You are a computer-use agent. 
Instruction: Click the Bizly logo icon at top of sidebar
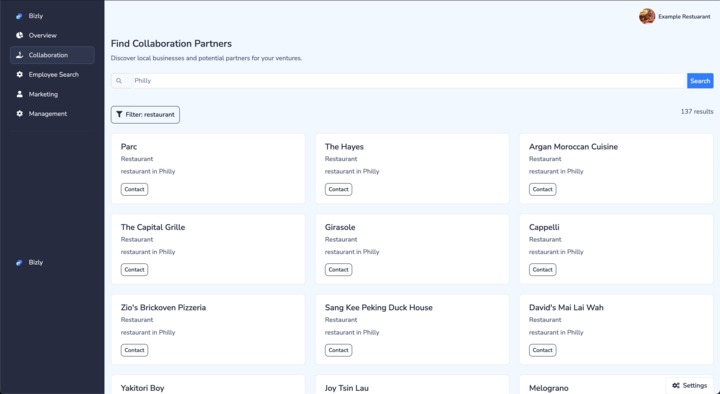(19, 16)
